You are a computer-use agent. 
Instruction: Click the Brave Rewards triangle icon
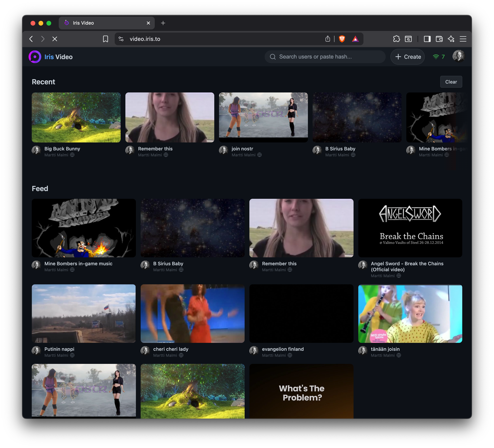coord(355,39)
